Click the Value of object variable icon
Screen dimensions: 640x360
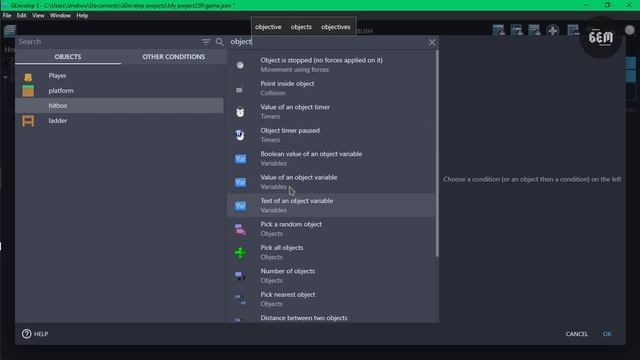[240, 182]
